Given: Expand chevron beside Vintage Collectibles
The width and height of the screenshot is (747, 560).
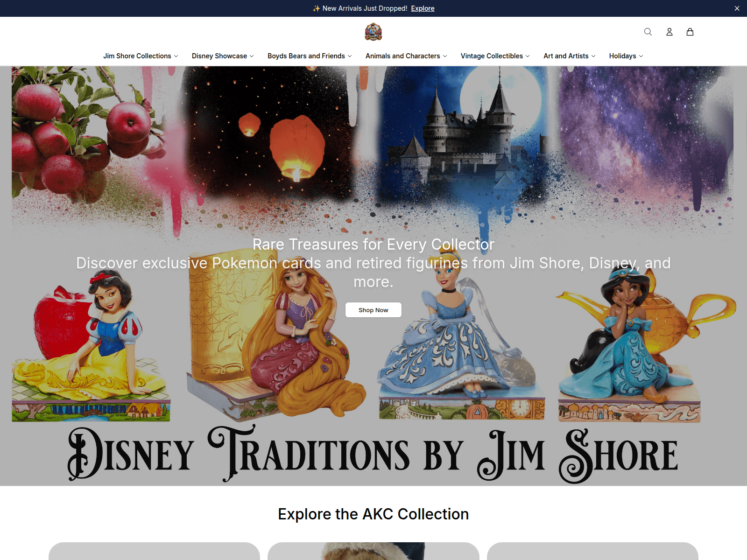Looking at the screenshot, I should point(528,56).
